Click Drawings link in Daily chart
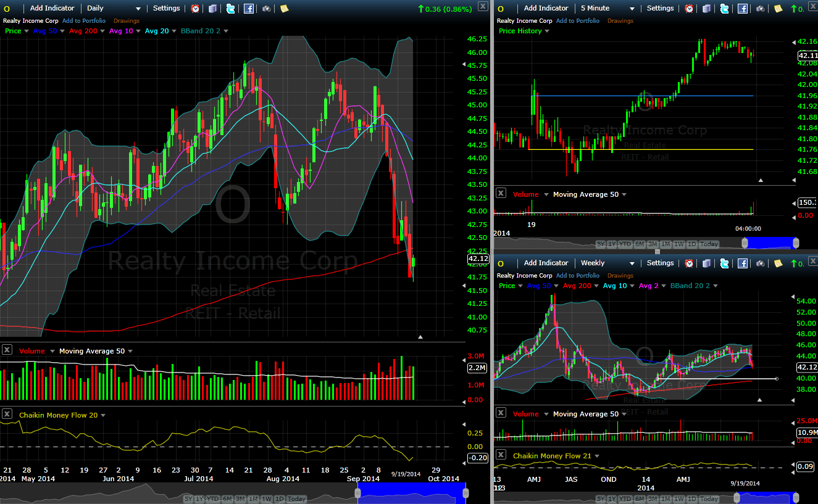 [127, 21]
